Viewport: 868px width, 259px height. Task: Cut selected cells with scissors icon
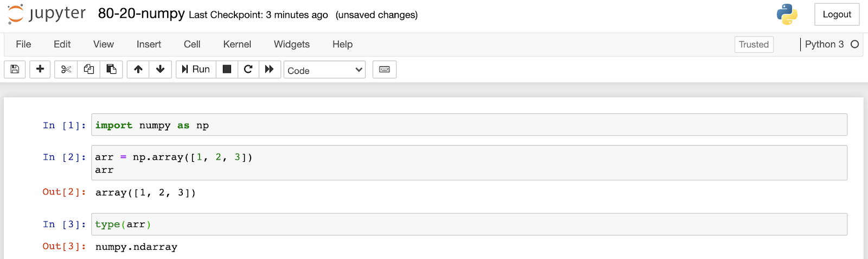66,70
